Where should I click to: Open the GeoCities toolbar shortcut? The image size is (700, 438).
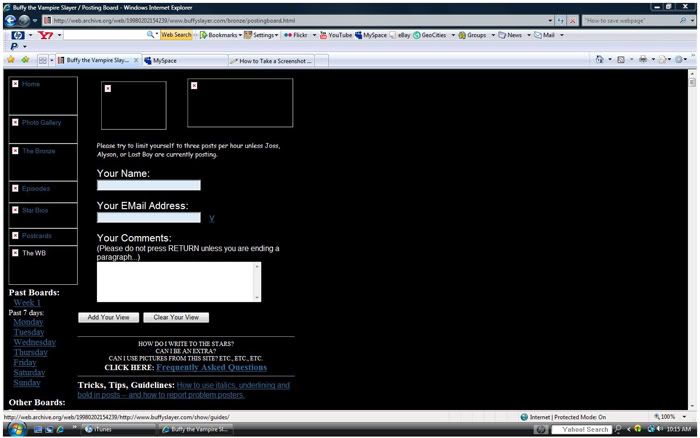pos(429,35)
